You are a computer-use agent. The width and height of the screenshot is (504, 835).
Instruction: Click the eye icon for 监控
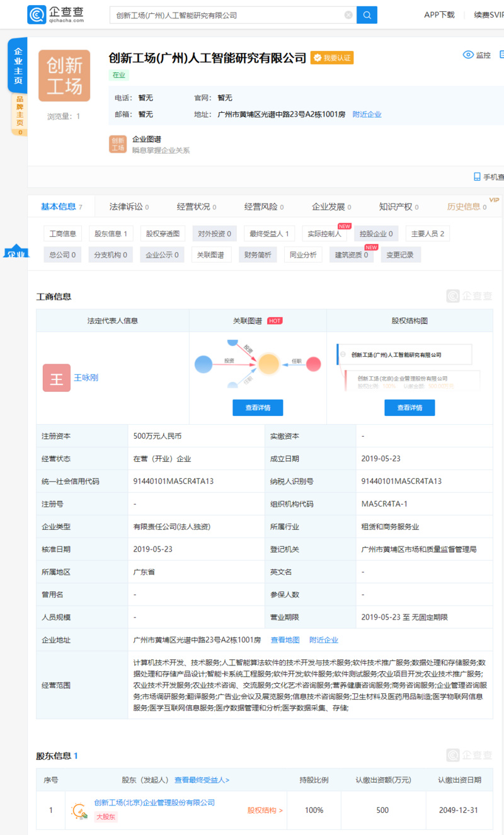click(x=468, y=55)
